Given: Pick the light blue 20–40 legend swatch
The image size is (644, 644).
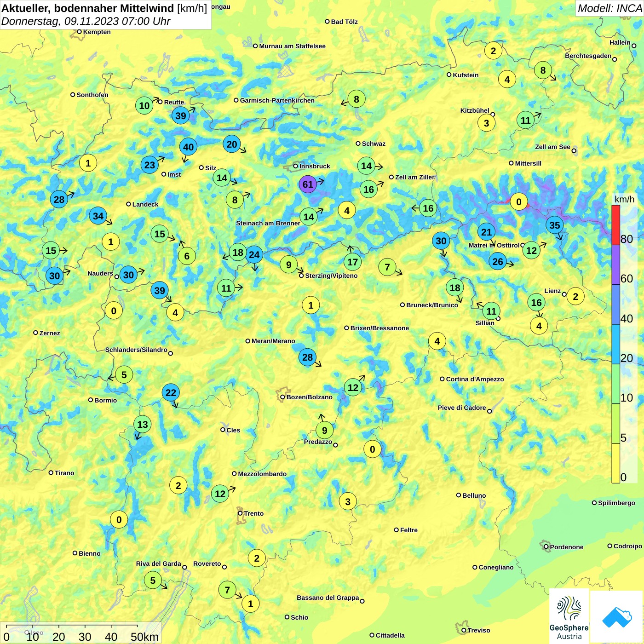Looking at the screenshot, I should [615, 345].
